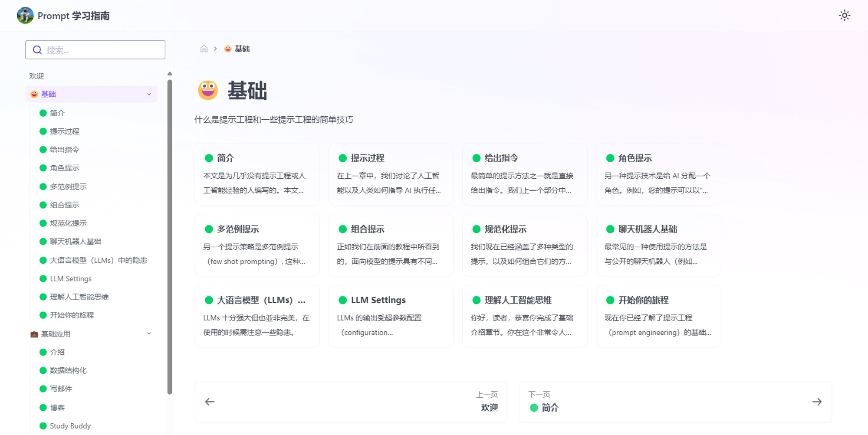Open the 多范例提示 card

(x=257, y=245)
